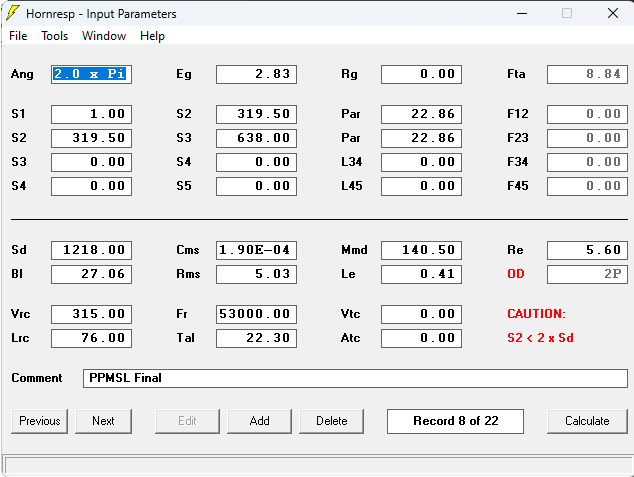Viewport: 634px width, 477px height.
Task: Click the Hornresp lightning bolt title icon
Action: [13, 13]
